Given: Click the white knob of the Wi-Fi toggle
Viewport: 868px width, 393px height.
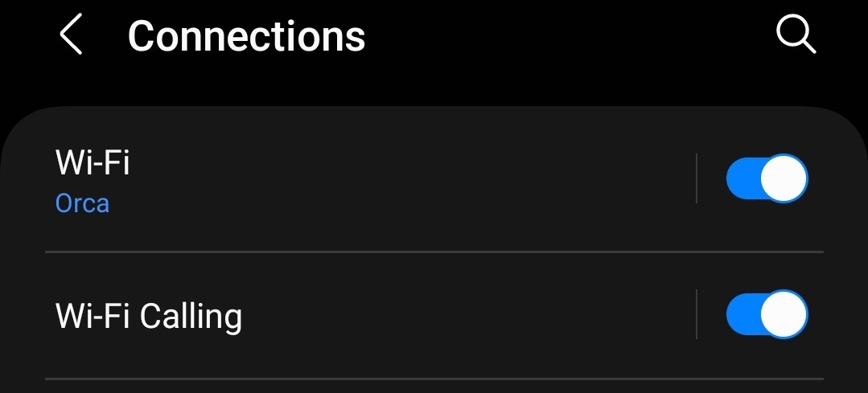Looking at the screenshot, I should tap(784, 178).
